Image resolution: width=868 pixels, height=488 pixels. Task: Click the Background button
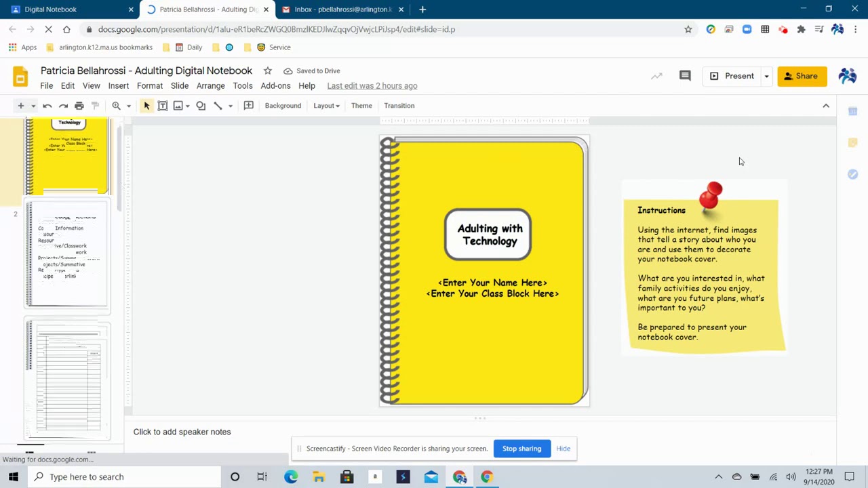pyautogui.click(x=283, y=106)
